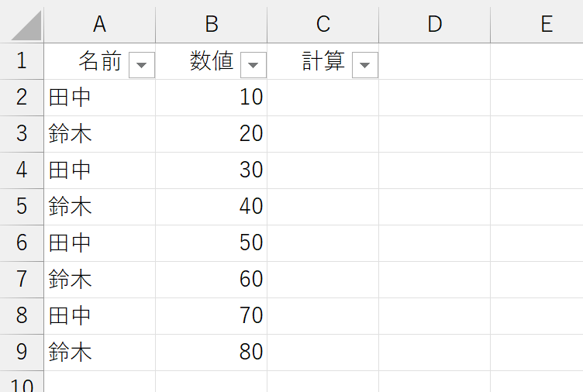The image size is (583, 392).
Task: Click cell B2 with value 10
Action: point(211,98)
